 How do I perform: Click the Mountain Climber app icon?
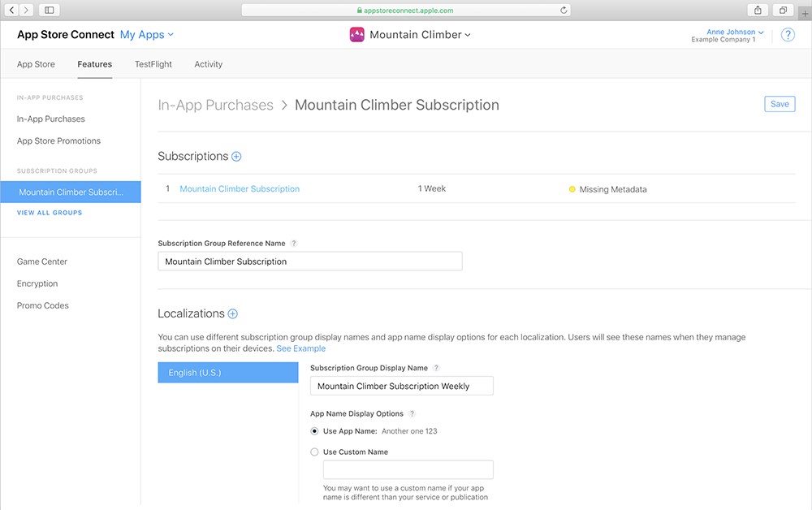pos(356,35)
